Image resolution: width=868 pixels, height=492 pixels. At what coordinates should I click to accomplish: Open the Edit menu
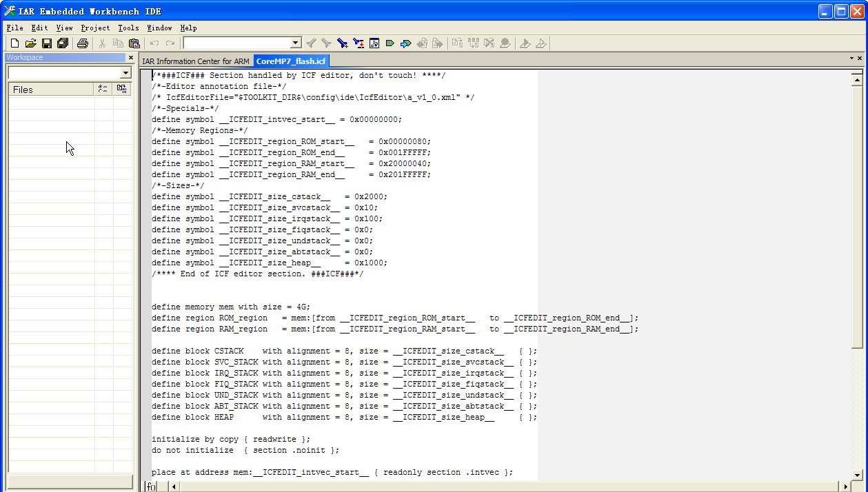(x=39, y=28)
